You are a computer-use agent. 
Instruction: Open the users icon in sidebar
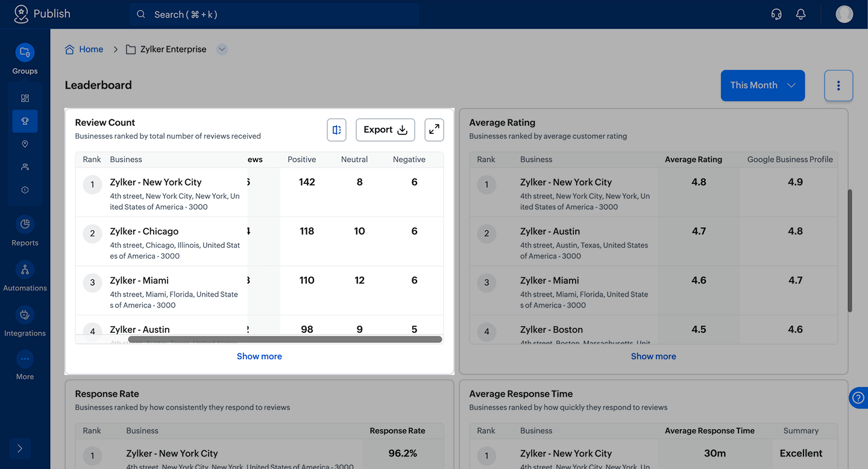pyautogui.click(x=25, y=167)
